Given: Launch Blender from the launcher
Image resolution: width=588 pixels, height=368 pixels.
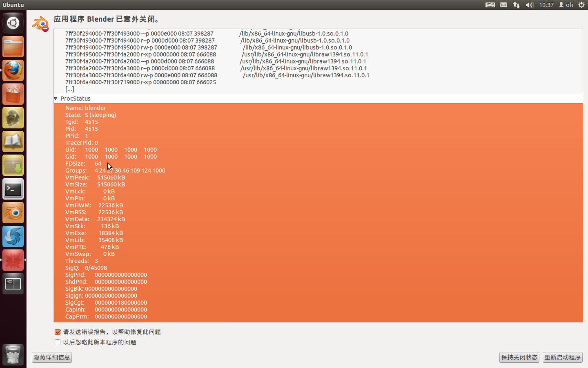Looking at the screenshot, I should (13, 213).
